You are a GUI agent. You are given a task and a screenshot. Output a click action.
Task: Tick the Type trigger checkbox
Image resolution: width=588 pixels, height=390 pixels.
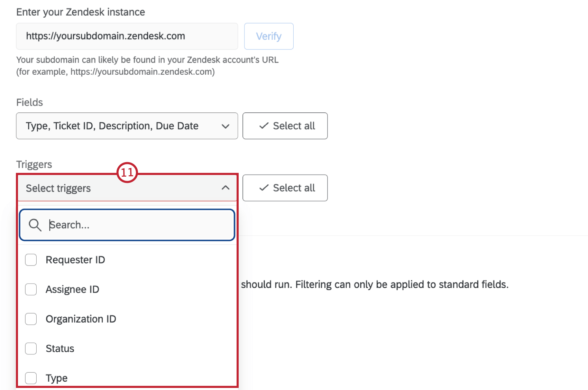point(31,378)
